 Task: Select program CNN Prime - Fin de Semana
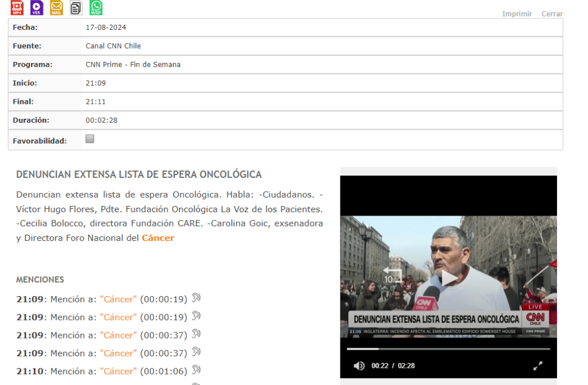click(133, 64)
